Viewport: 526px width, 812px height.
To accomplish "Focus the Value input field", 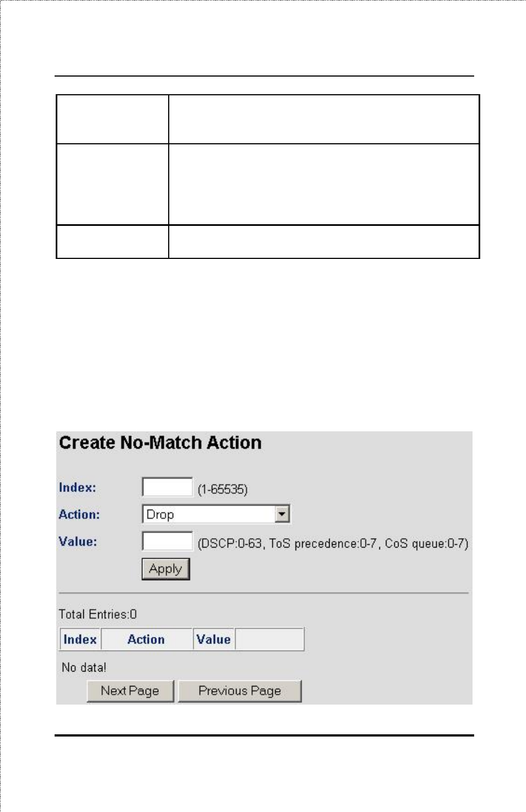I will coord(167,541).
